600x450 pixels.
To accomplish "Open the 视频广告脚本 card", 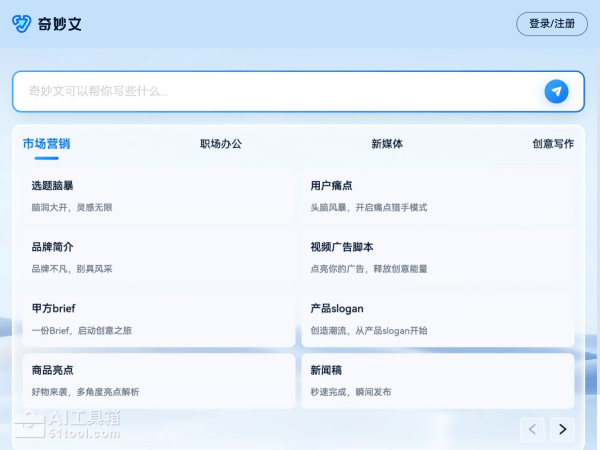I will (x=438, y=257).
